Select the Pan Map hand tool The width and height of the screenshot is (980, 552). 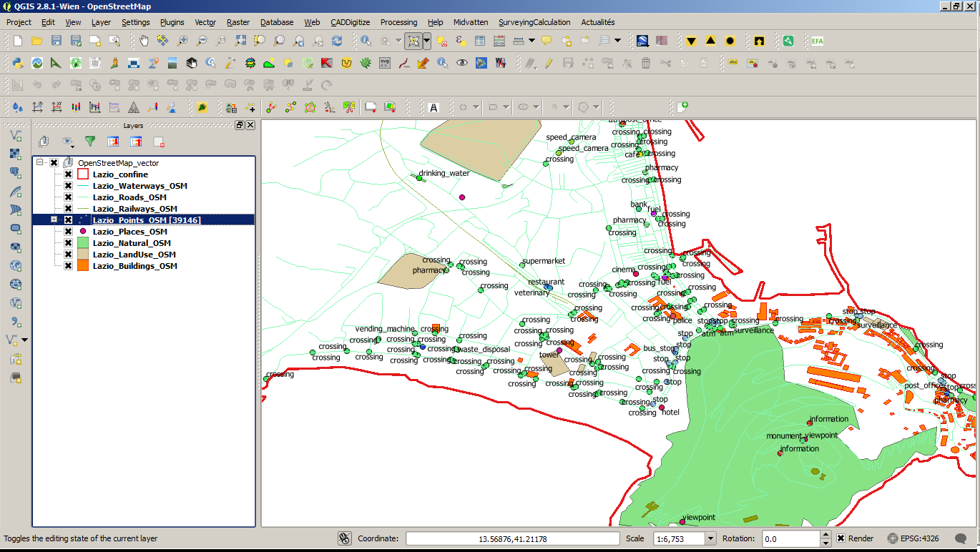point(144,41)
